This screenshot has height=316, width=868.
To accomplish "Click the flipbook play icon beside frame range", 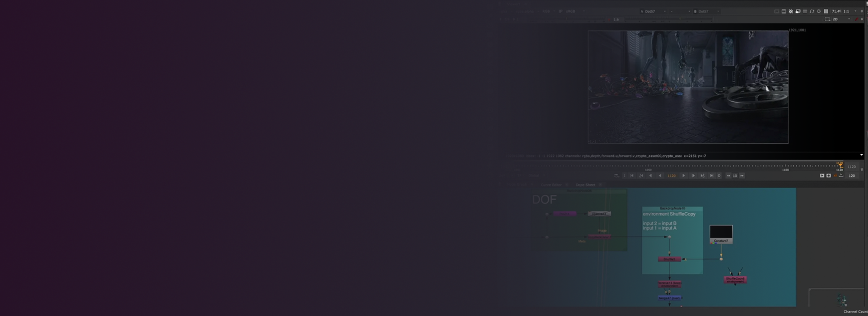I will (x=822, y=176).
